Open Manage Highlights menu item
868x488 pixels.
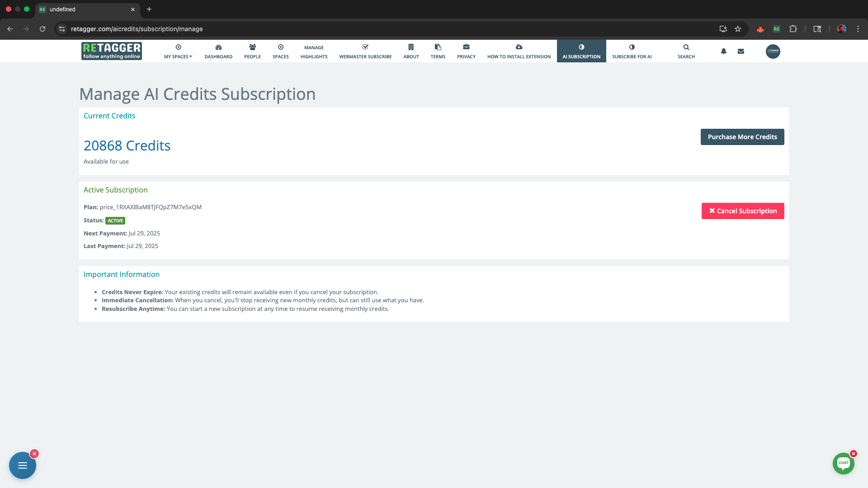point(314,52)
